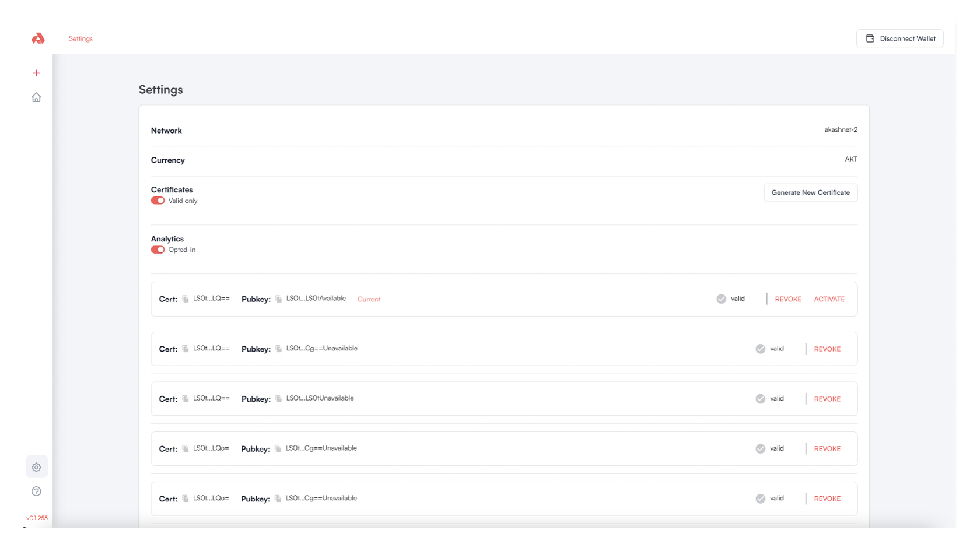
Task: Click valid checkmark icon in third row
Action: 761,399
